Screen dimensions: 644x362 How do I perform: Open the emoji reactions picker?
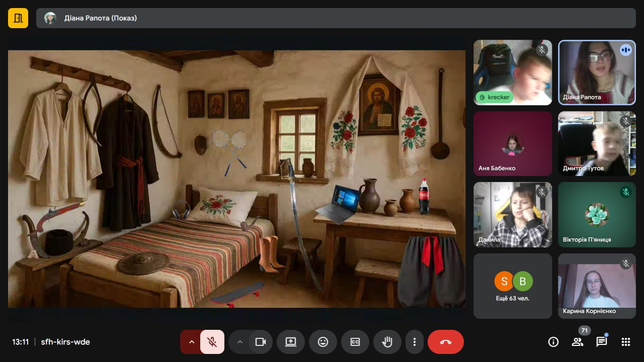tap(323, 342)
